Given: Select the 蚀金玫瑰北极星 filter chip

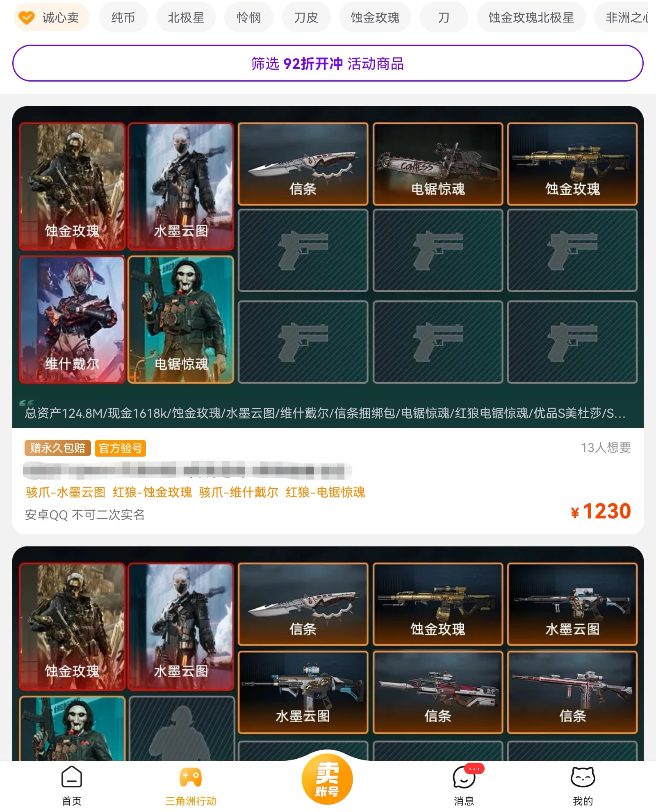Looking at the screenshot, I should point(531,17).
